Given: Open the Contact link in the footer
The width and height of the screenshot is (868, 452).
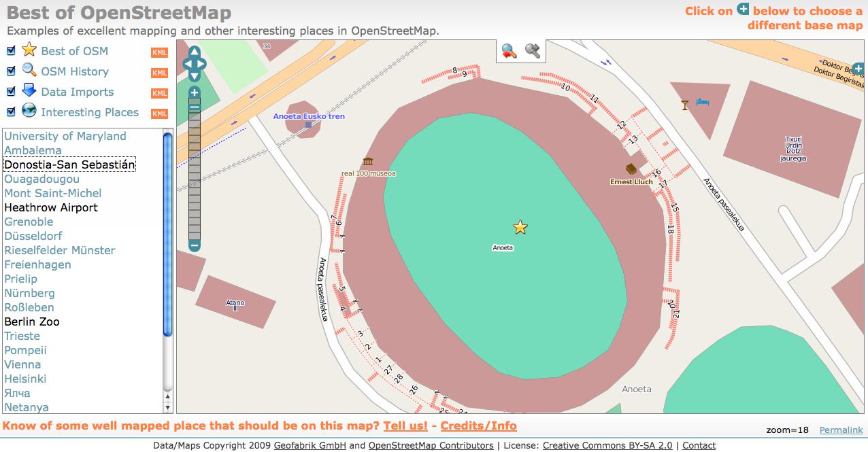Looking at the screenshot, I should 699,445.
